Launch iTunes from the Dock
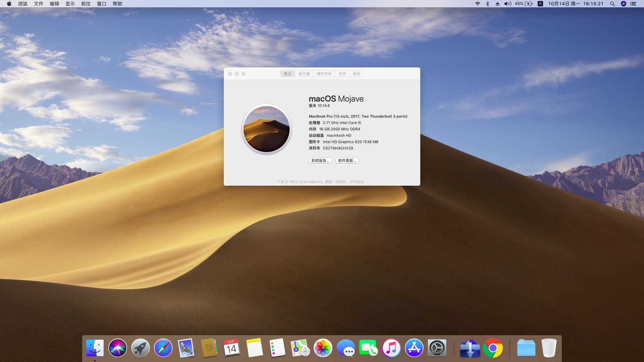644x362 pixels. point(391,348)
